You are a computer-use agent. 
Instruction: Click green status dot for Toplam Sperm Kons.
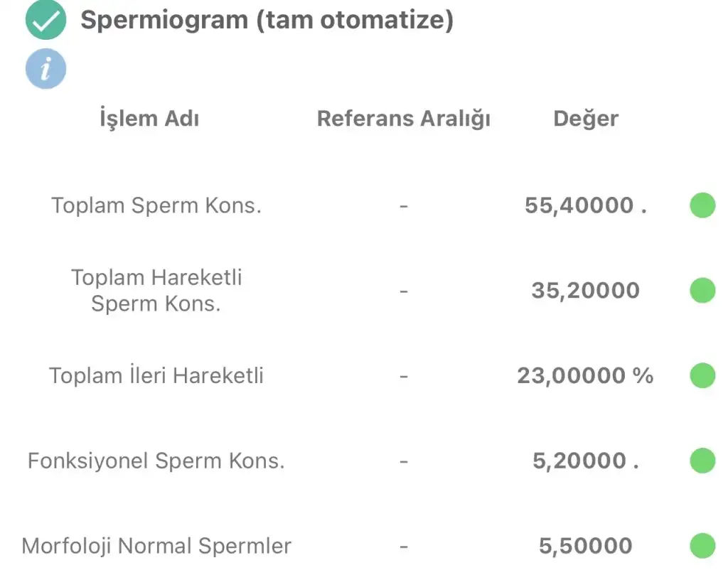(x=702, y=205)
